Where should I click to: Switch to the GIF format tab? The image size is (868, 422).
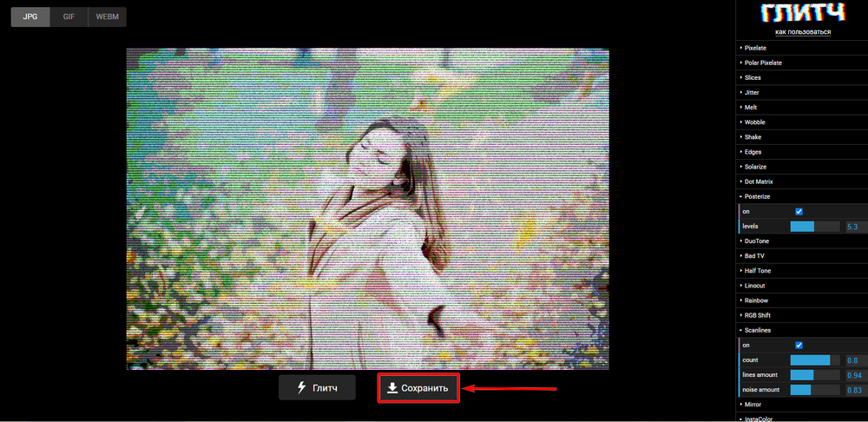69,16
